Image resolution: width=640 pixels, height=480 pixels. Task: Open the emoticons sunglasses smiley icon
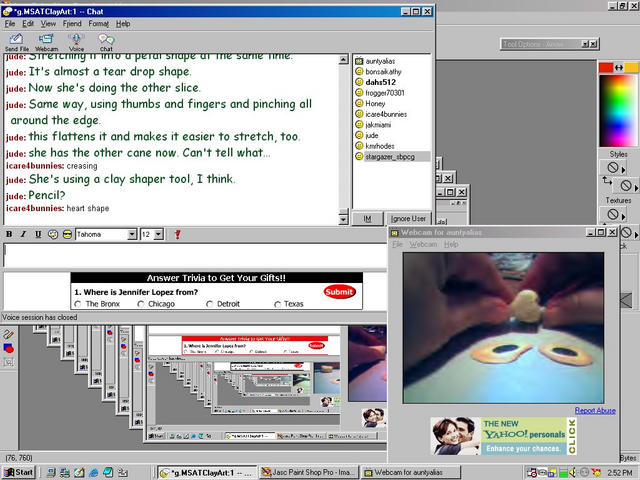(67, 234)
